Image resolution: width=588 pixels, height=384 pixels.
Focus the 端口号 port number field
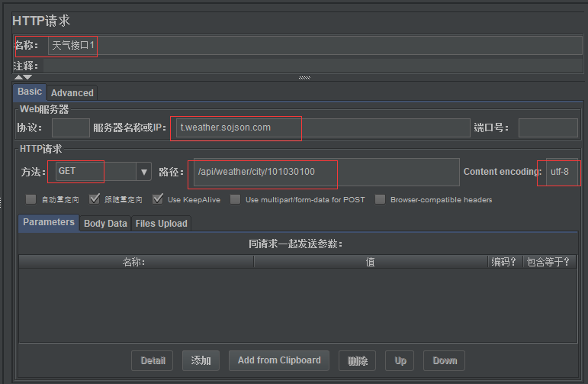pos(548,127)
